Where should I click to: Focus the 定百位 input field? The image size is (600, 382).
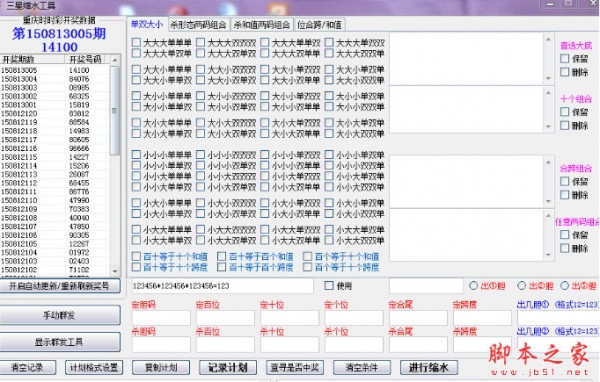[225, 318]
